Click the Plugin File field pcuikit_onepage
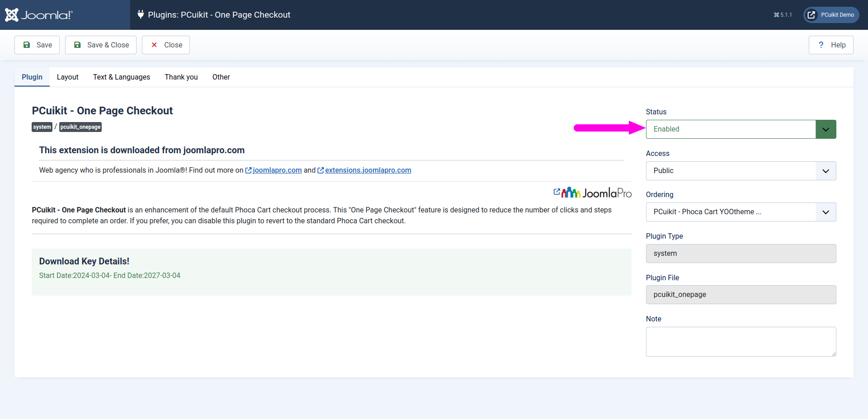This screenshot has height=419, width=868. point(741,295)
